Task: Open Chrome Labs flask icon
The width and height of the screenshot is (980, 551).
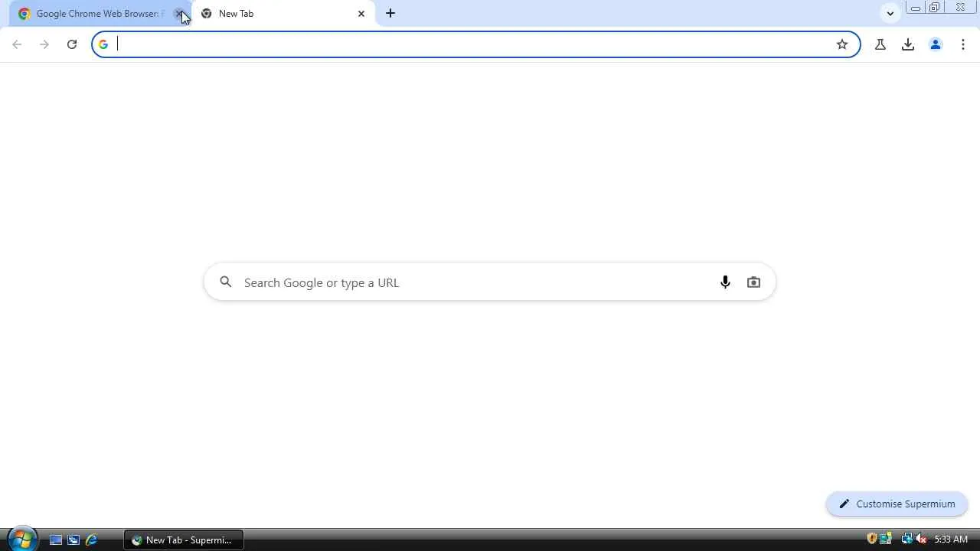Action: point(880,44)
